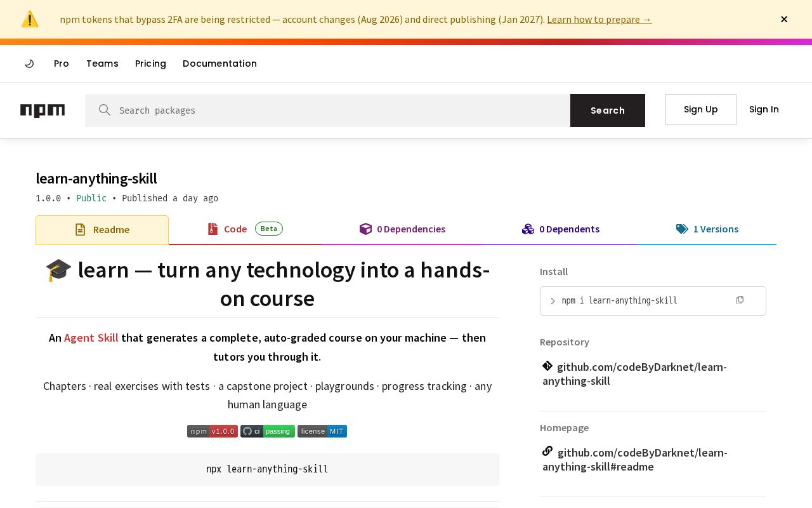
Task: Toggle dark mode moon icon
Action: pos(29,63)
